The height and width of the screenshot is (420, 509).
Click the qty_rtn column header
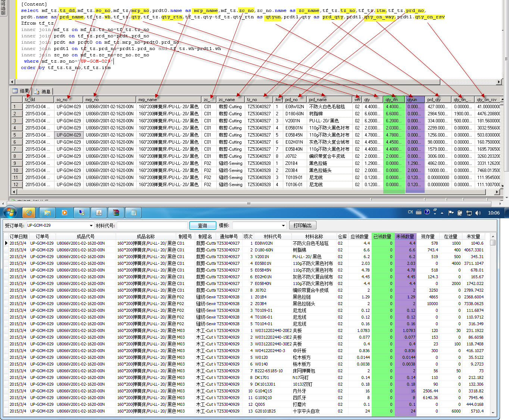point(394,100)
